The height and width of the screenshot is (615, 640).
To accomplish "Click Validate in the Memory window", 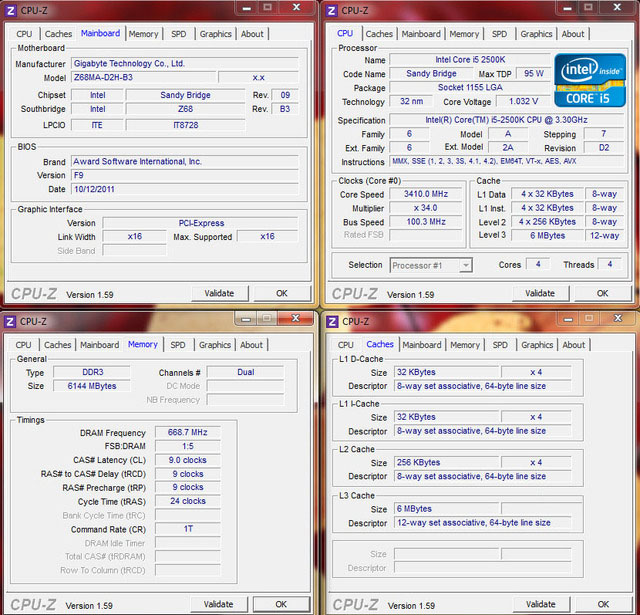I will click(x=219, y=604).
